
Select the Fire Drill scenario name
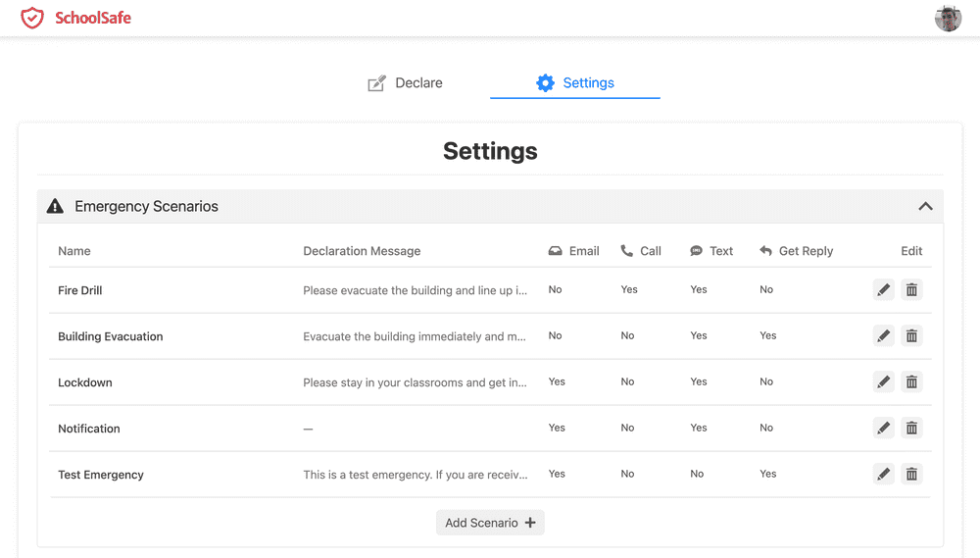pos(80,290)
